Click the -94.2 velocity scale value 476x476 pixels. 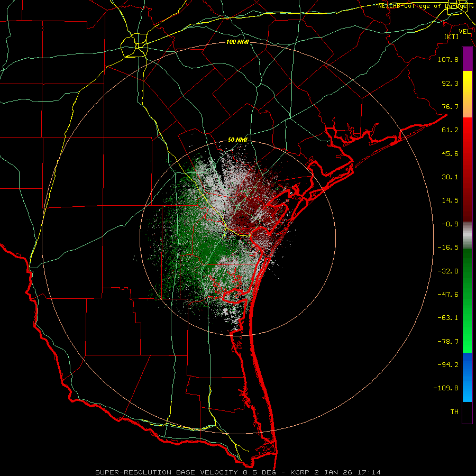448,364
